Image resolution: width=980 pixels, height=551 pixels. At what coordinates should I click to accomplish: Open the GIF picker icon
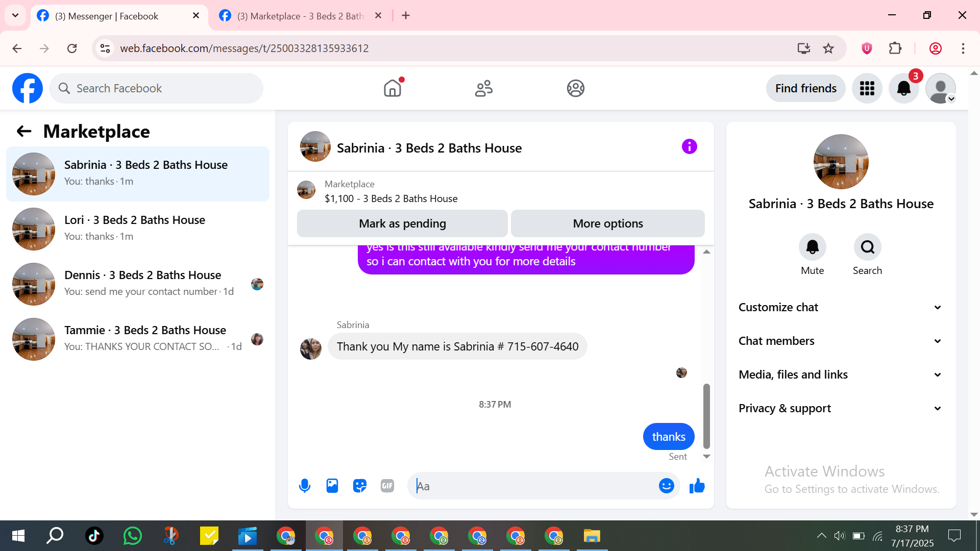(x=387, y=486)
